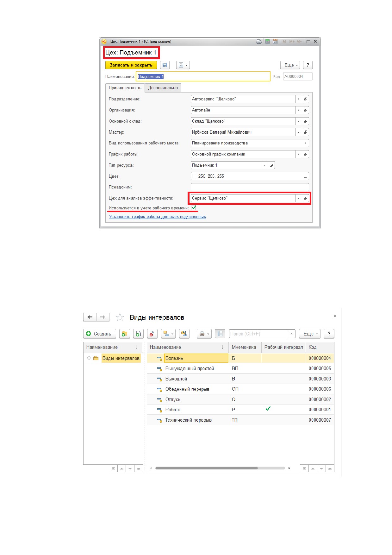This screenshot has height=555, width=392.
Task: Click the white color swatch in Цвет
Action: tap(195, 176)
